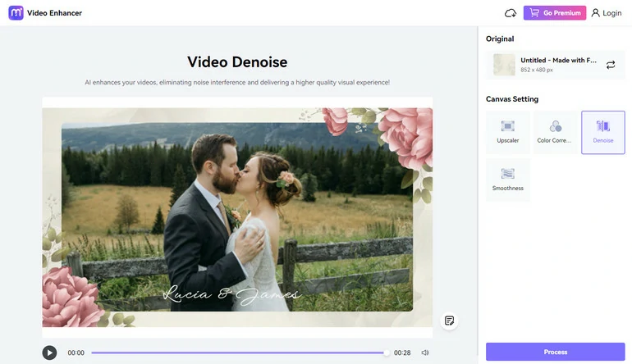The image size is (632, 364).
Task: Click the 'Untitled - Made with F...' file name
Action: click(558, 60)
